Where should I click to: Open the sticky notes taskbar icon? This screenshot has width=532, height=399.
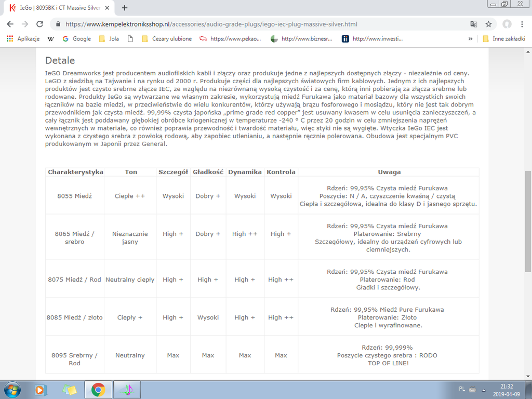(70, 390)
